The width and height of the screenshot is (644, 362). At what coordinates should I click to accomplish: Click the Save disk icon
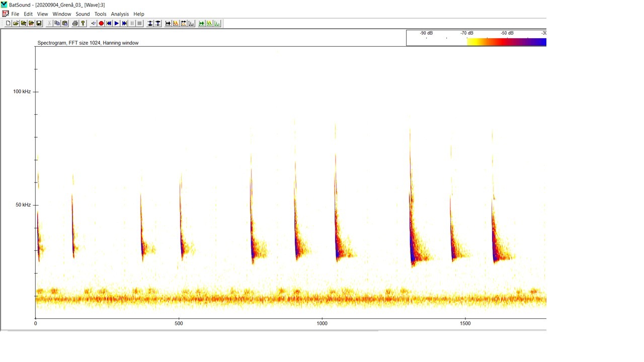[39, 24]
